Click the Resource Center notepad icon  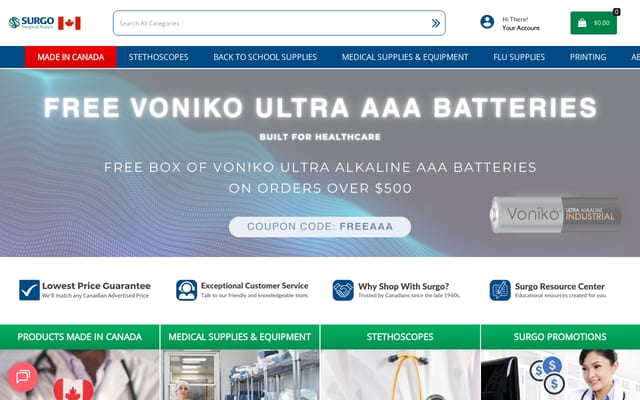(500, 290)
